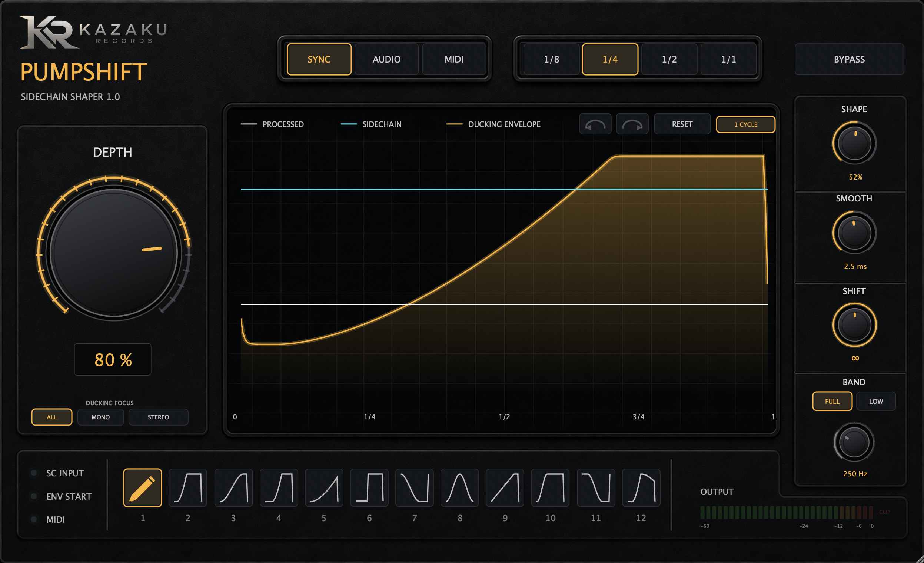Screen dimensions: 924x563
Task: Switch trigger mode to SYNC
Action: [319, 59]
